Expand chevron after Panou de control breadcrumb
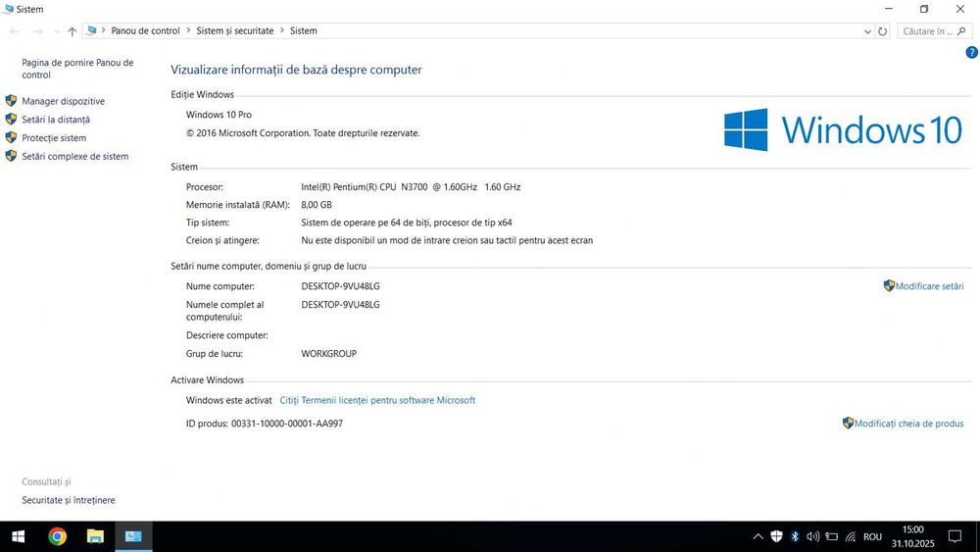The height and width of the screenshot is (552, 980). (x=188, y=30)
